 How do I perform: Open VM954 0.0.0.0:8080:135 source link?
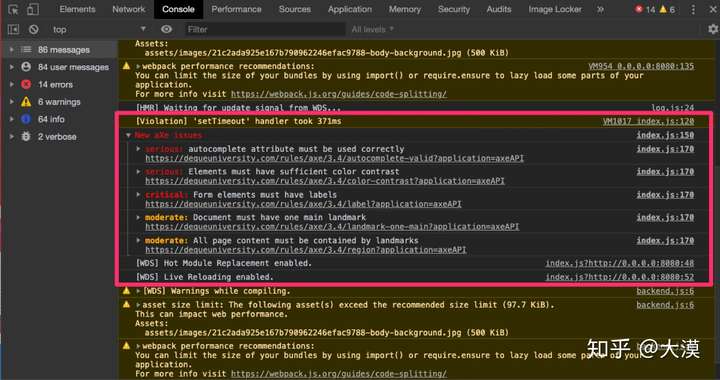pos(641,67)
